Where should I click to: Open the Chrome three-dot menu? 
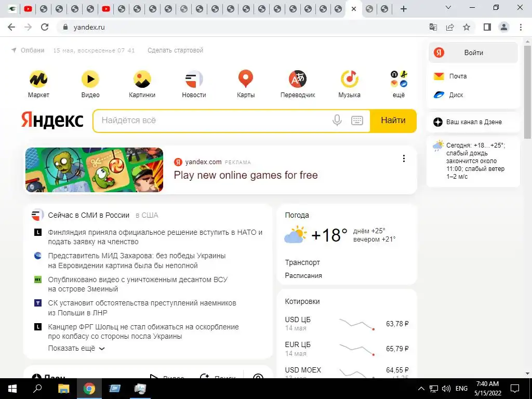(521, 27)
